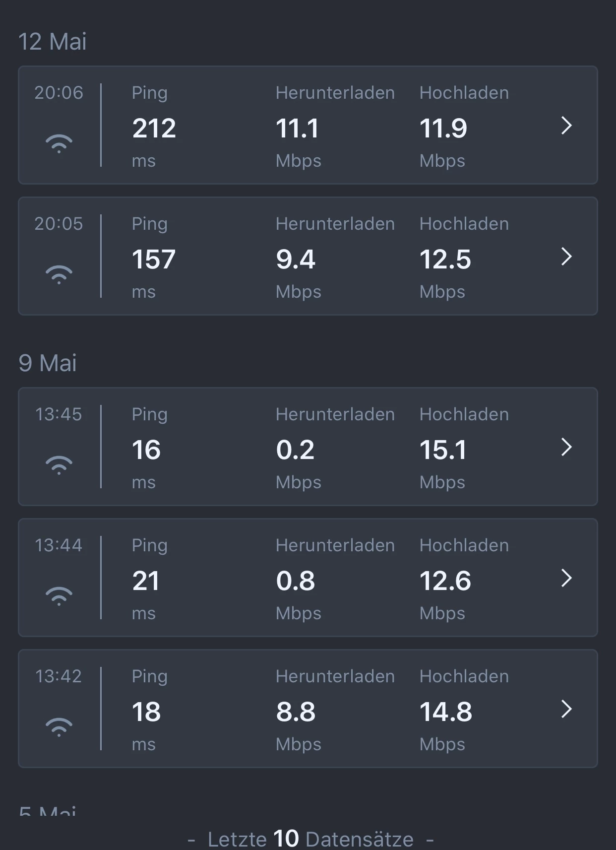Tap the 20:06 timestamp label
This screenshot has width=616, height=850.
point(59,93)
